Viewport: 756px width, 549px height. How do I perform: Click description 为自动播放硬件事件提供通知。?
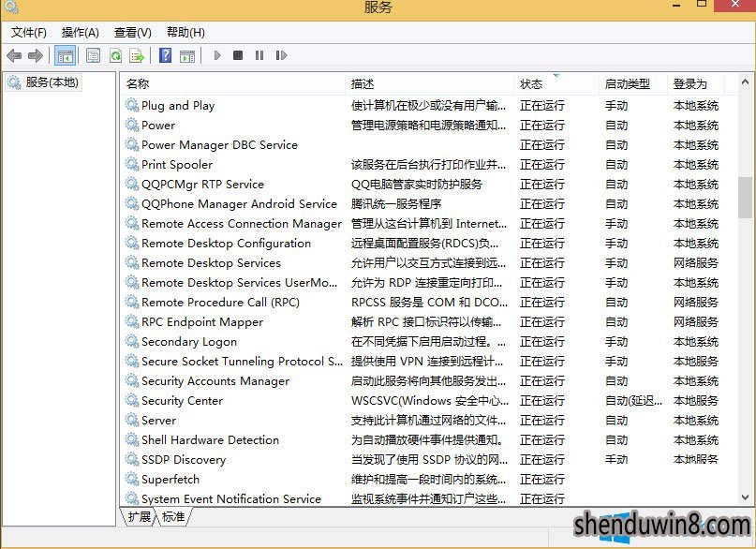click(x=428, y=439)
